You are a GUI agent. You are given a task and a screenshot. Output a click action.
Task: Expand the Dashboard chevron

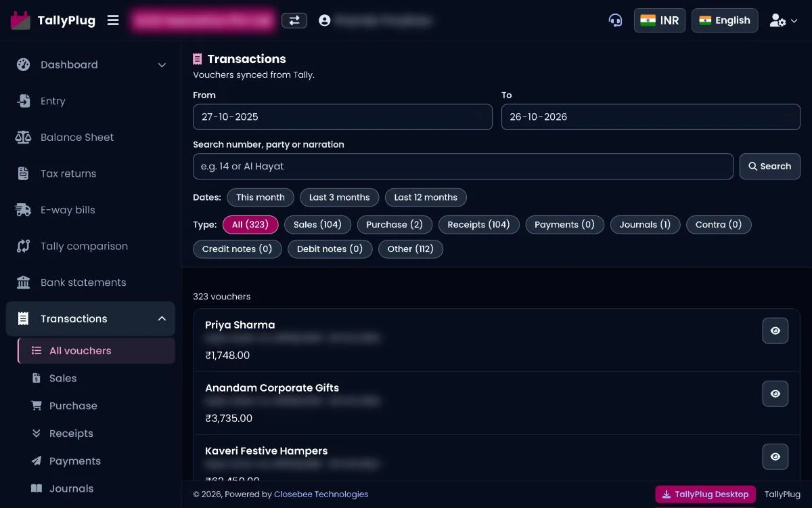pyautogui.click(x=162, y=65)
